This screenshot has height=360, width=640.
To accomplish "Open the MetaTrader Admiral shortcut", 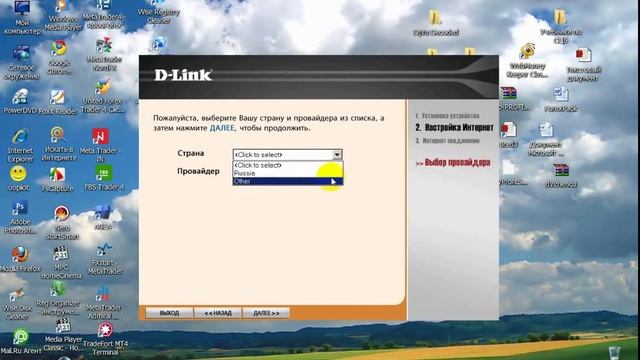I will pyautogui.click(x=103, y=302).
